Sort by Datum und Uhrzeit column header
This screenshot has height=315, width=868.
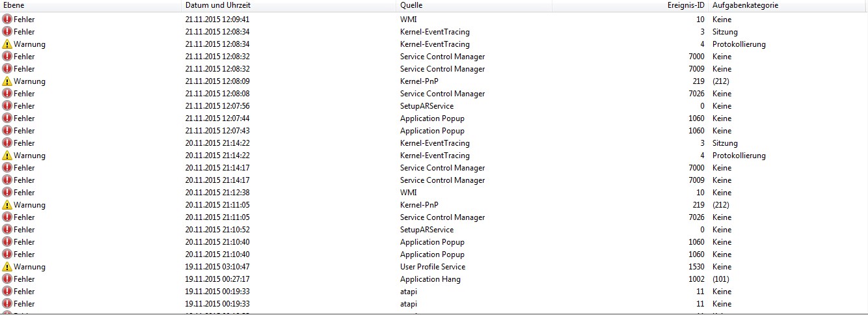[289, 5]
